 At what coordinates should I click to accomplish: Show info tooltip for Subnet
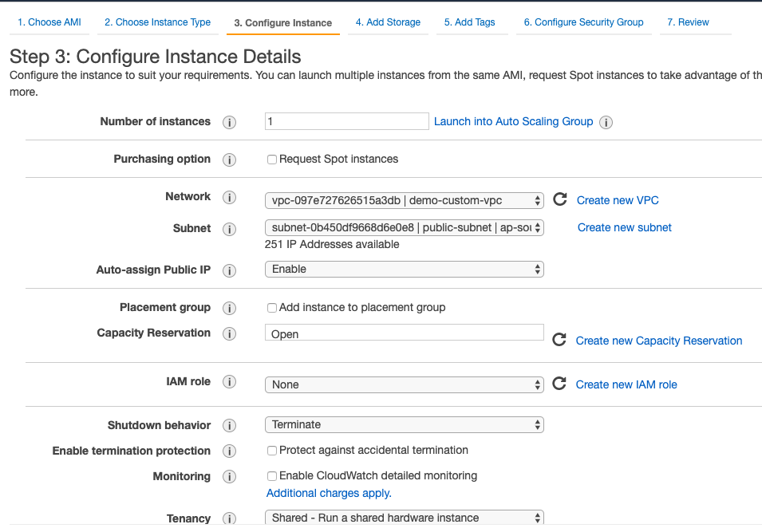click(229, 230)
